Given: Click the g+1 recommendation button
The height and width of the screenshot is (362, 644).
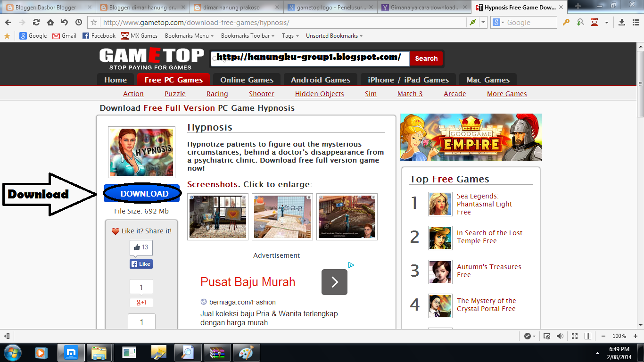Looking at the screenshot, I should point(141,302).
